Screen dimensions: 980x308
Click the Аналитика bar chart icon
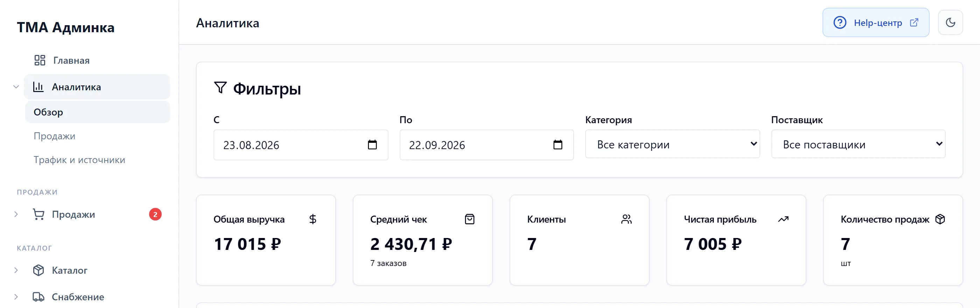tap(38, 87)
